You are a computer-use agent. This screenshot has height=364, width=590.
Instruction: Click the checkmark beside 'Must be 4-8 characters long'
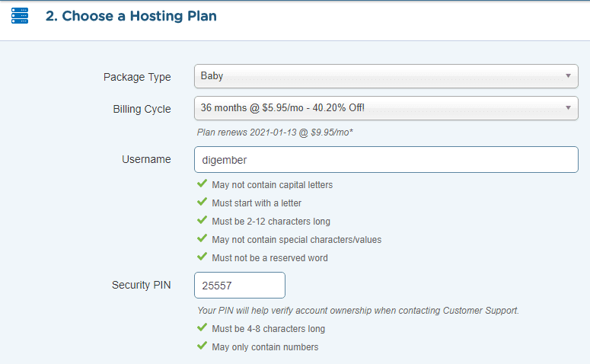(202, 328)
